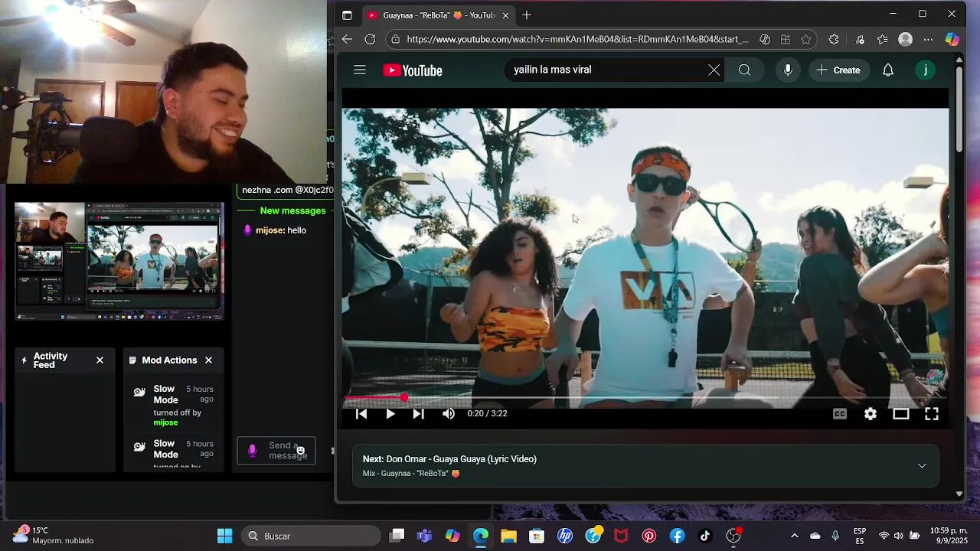The image size is (980, 551).
Task: Go to the YouTube home logo
Action: click(413, 70)
